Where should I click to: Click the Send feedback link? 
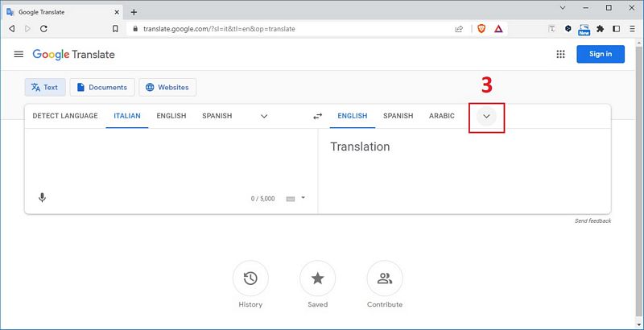coord(592,221)
